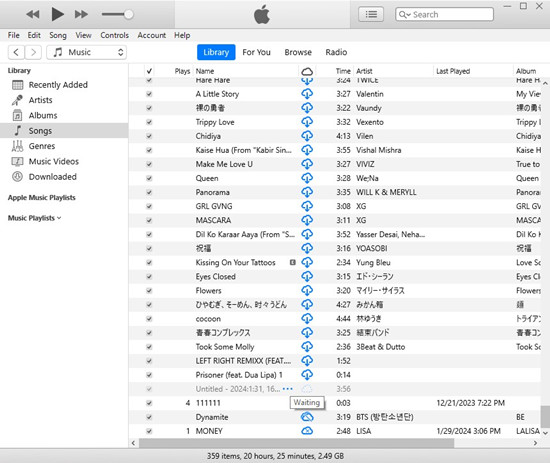Open the File menu

click(14, 35)
